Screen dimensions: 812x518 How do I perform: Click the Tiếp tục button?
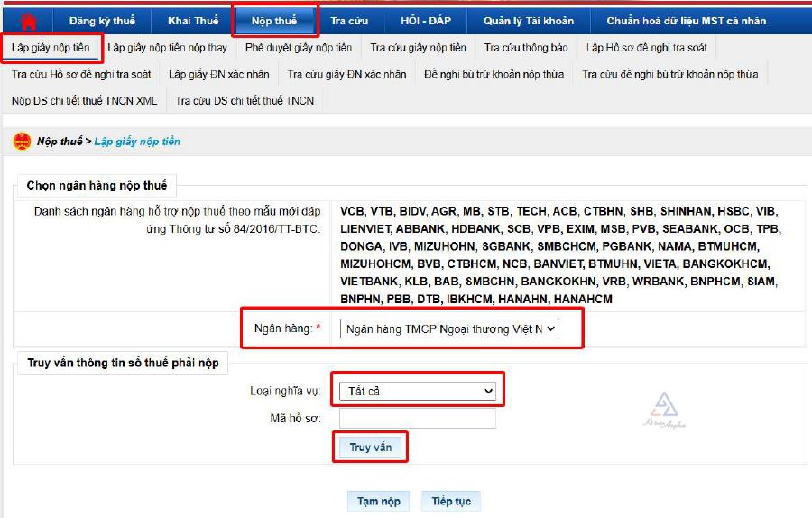(x=451, y=501)
